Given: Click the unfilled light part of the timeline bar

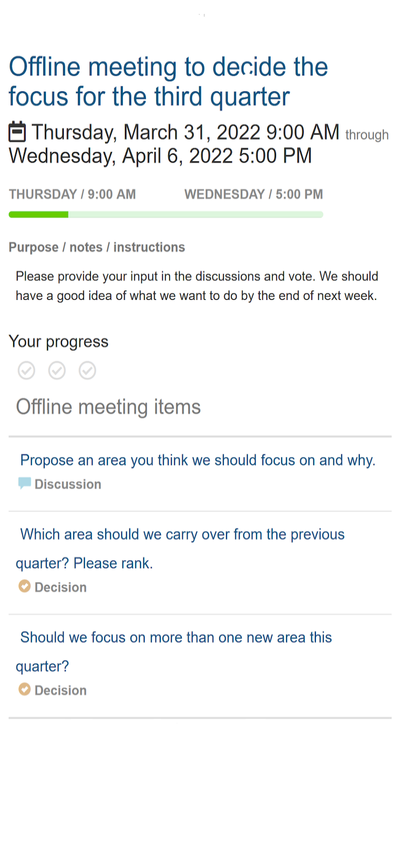Looking at the screenshot, I should tap(195, 215).
